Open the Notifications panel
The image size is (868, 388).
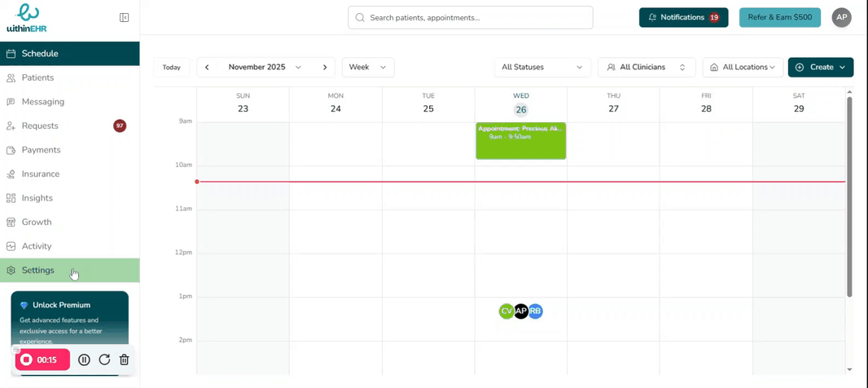click(x=684, y=17)
